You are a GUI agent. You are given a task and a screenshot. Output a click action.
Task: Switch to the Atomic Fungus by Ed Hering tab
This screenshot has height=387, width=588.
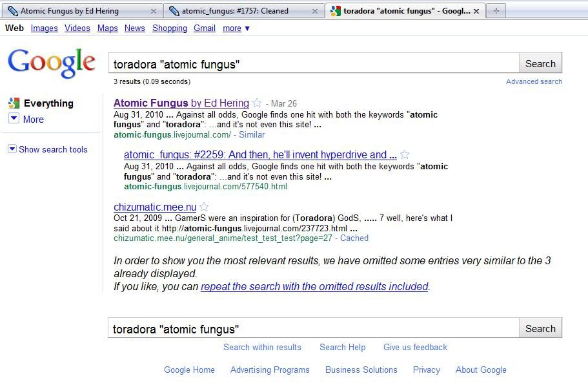click(x=83, y=11)
